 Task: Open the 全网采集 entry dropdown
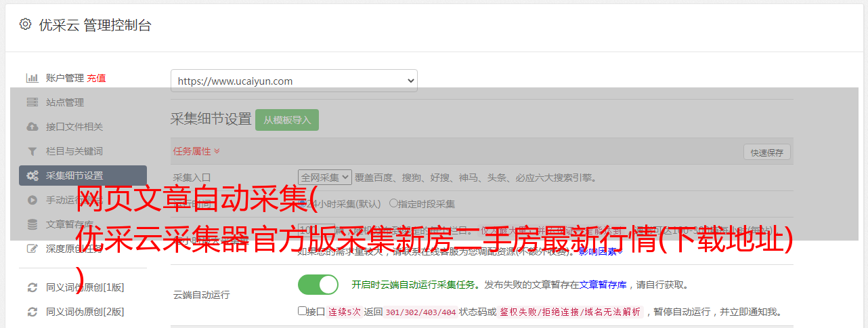click(325, 178)
